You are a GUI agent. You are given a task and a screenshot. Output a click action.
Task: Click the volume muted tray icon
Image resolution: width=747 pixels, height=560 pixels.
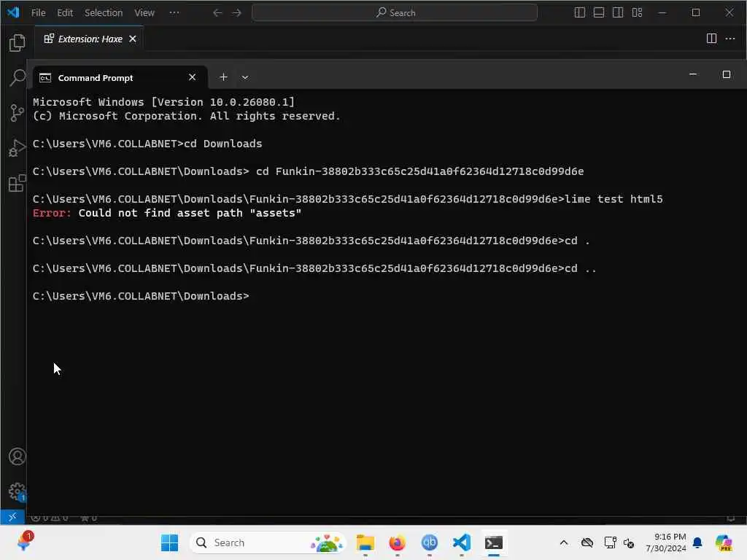[629, 542]
